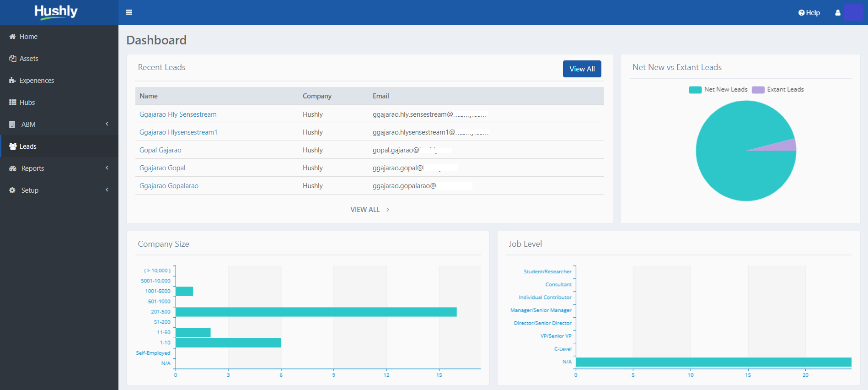Open lead Ggajarao Gopalarao
This screenshot has height=390, width=868.
(169, 186)
